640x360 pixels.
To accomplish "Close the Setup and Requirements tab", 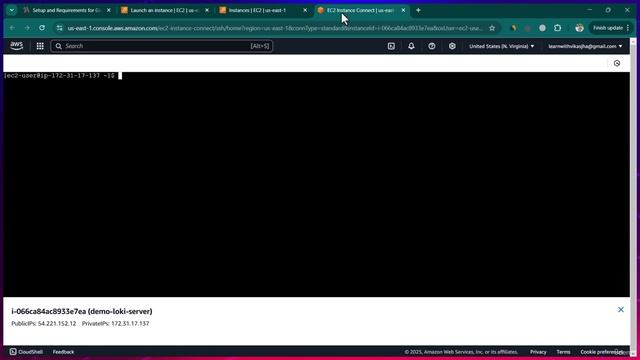I will point(109,10).
